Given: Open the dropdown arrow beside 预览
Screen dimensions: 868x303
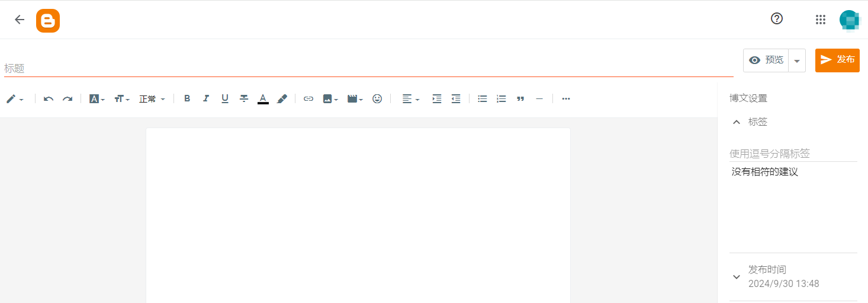Looking at the screenshot, I should 797,60.
